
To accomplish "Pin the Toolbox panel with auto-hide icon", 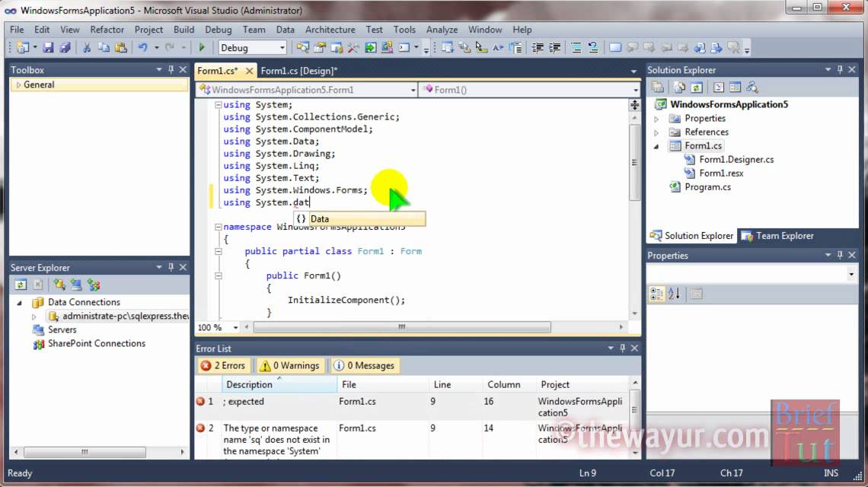I will tap(171, 70).
